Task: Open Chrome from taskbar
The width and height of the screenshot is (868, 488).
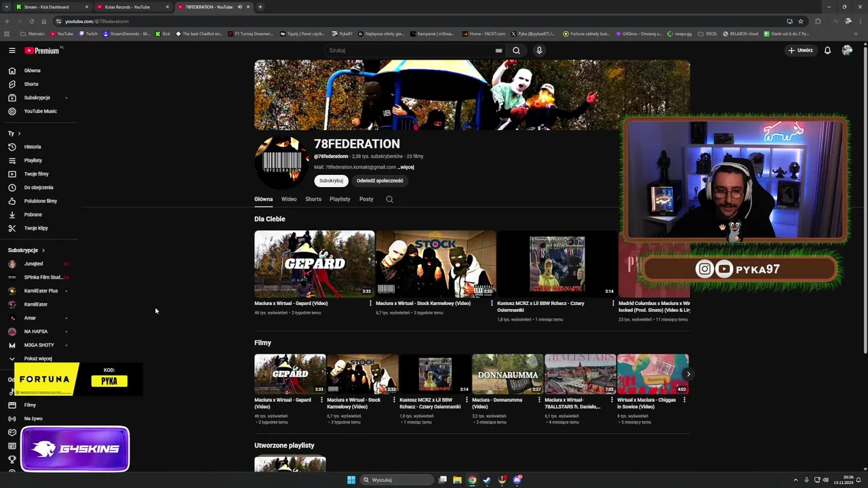Action: [472, 480]
